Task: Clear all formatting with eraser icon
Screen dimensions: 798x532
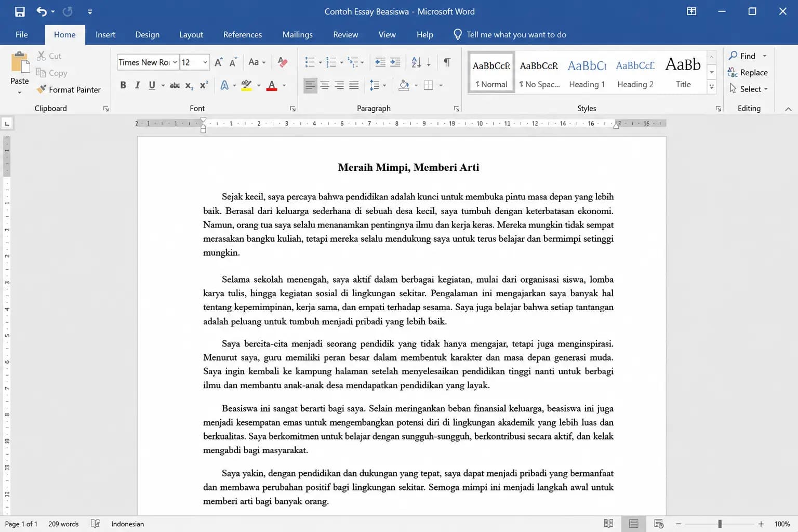Action: [x=283, y=62]
